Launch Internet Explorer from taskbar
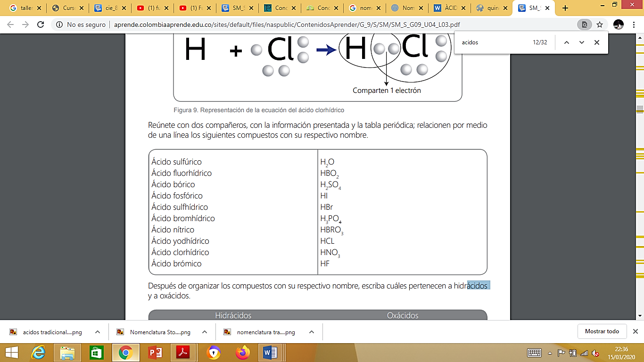This screenshot has width=644, height=362. [x=39, y=353]
